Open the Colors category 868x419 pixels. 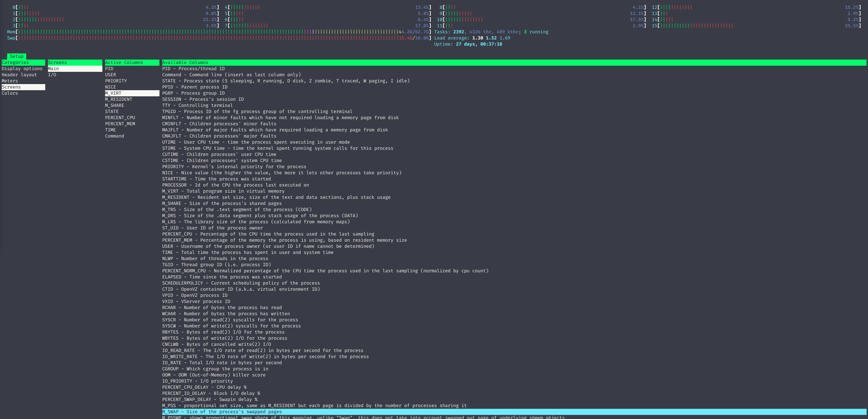pos(10,93)
